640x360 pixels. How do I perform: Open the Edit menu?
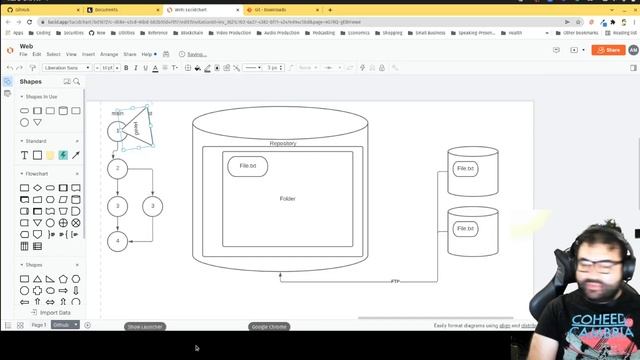tap(37, 54)
